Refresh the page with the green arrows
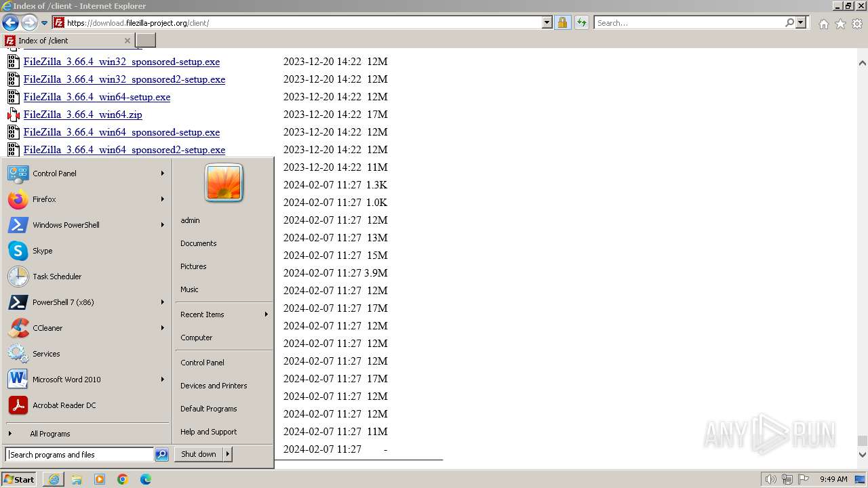Image resolution: width=868 pixels, height=488 pixels. pyautogui.click(x=581, y=23)
